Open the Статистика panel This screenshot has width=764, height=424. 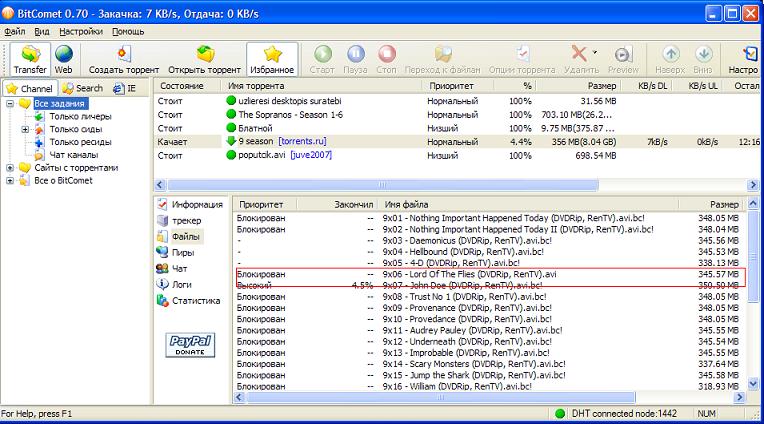click(x=196, y=300)
